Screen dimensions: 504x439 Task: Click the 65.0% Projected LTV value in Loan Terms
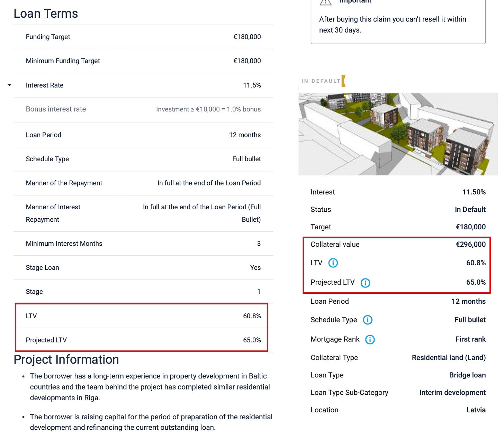click(252, 340)
